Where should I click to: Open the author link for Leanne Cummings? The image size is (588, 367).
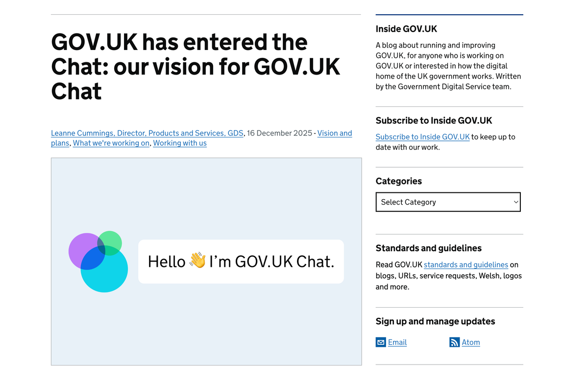pyautogui.click(x=147, y=133)
